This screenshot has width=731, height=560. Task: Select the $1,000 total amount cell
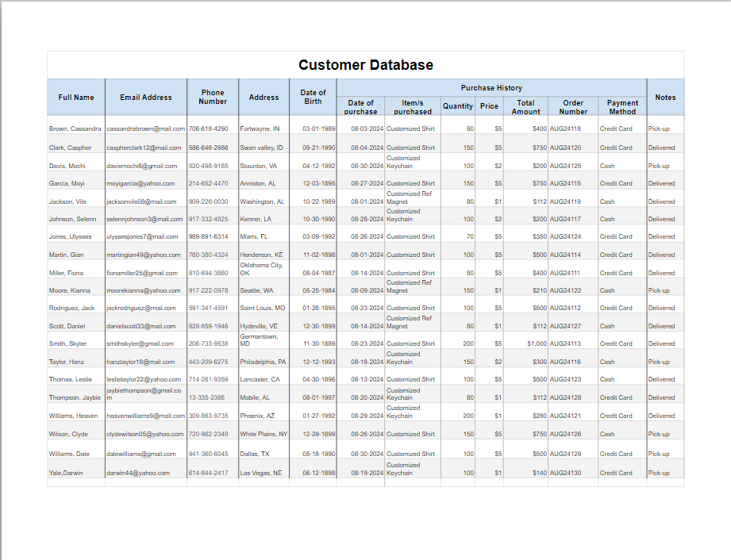pos(527,343)
